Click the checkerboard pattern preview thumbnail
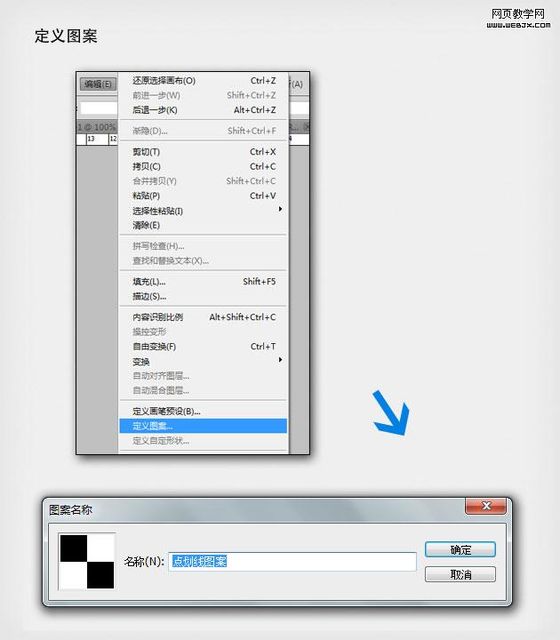This screenshot has width=560, height=640. (87, 561)
